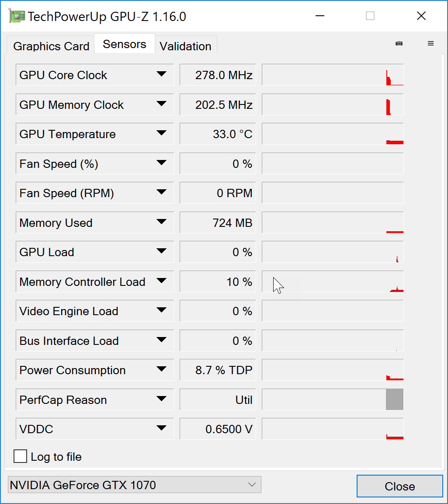Expand the Fan Speed (RPM) dropdown arrow

(161, 192)
